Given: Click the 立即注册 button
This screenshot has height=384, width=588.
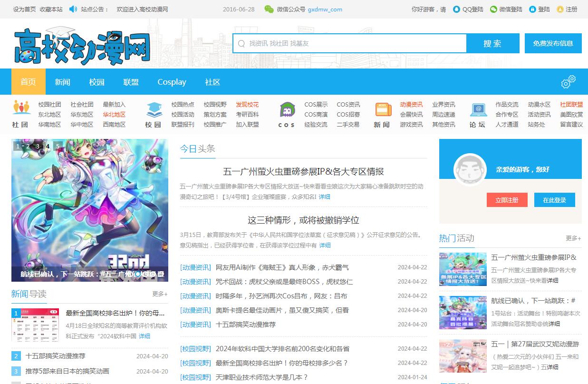Looking at the screenshot, I should point(507,200).
